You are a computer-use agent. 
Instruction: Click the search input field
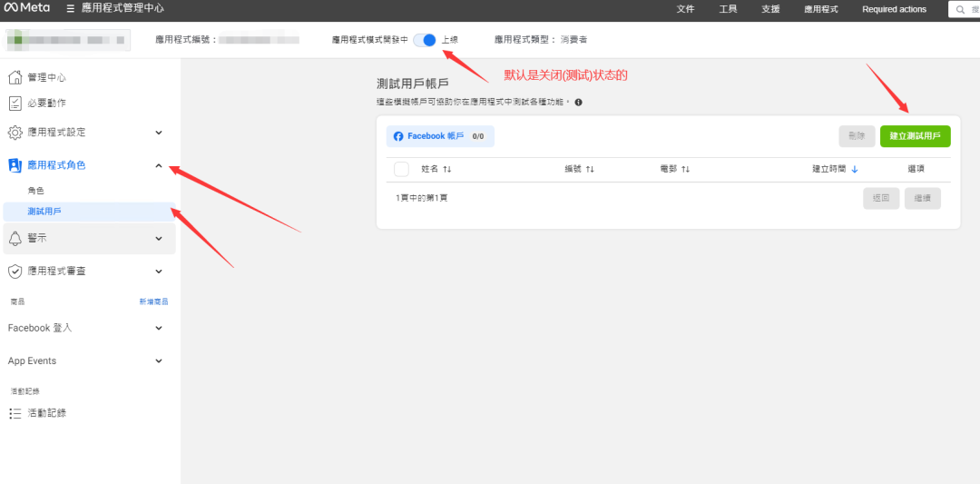tap(965, 9)
